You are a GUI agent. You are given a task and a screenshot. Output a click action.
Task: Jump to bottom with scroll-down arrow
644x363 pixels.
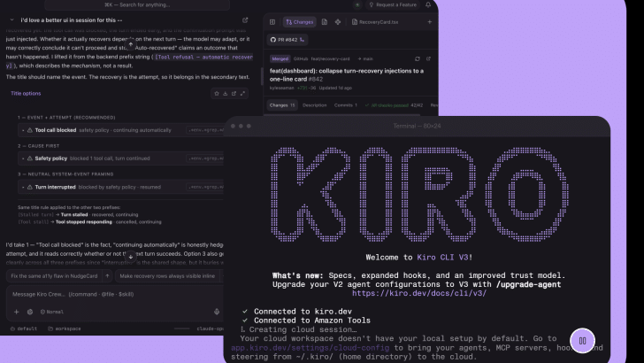pos(131,257)
